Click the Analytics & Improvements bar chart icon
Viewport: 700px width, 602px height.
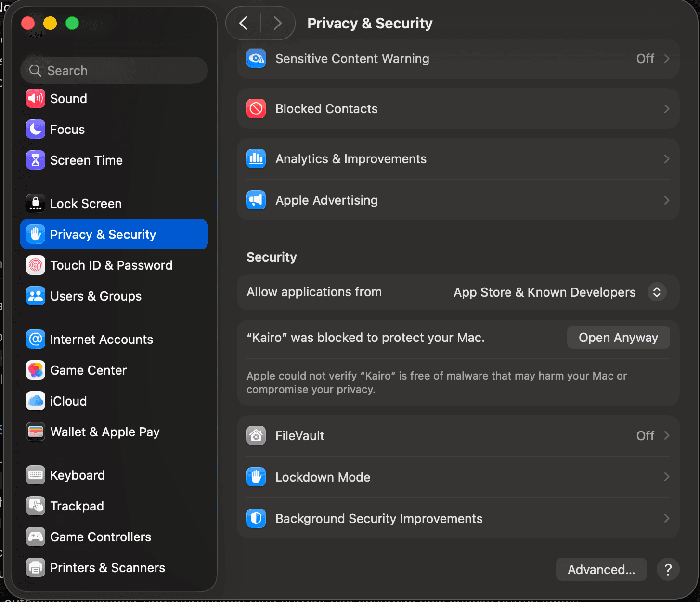tap(256, 159)
